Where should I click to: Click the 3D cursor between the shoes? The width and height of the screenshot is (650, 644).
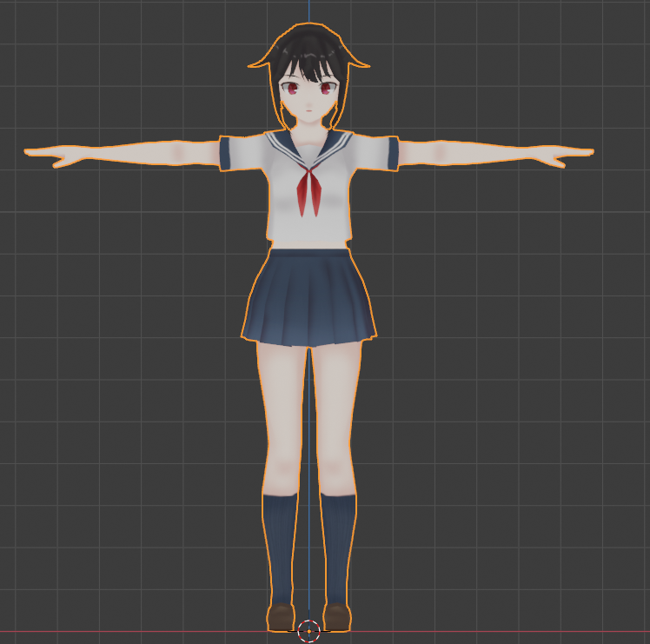308,631
